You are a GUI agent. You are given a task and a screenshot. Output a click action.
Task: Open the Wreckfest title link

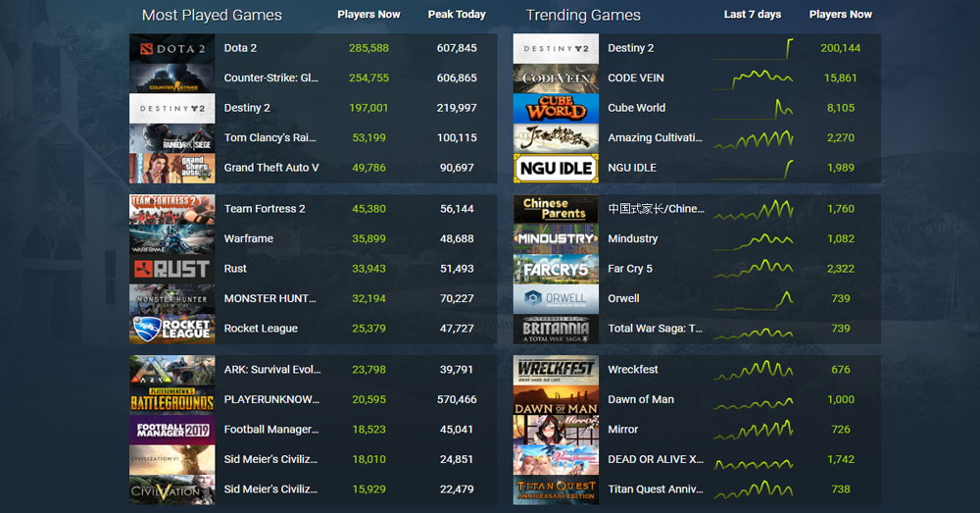pos(632,370)
